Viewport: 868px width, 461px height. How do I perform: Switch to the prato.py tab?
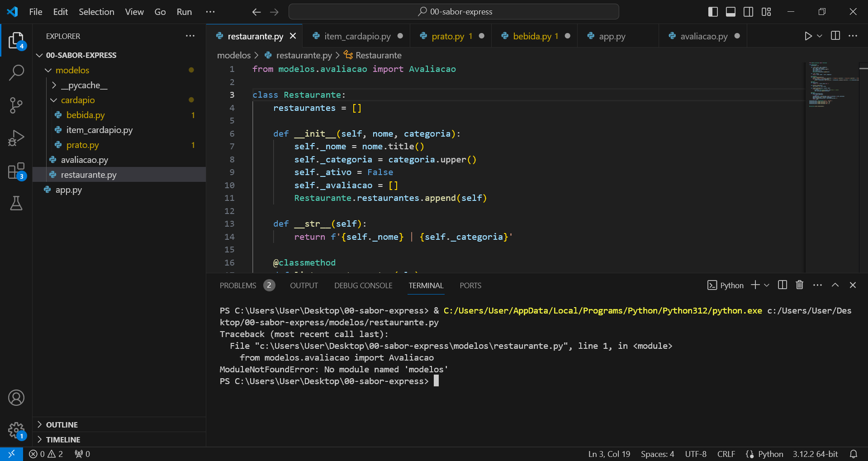[451, 36]
